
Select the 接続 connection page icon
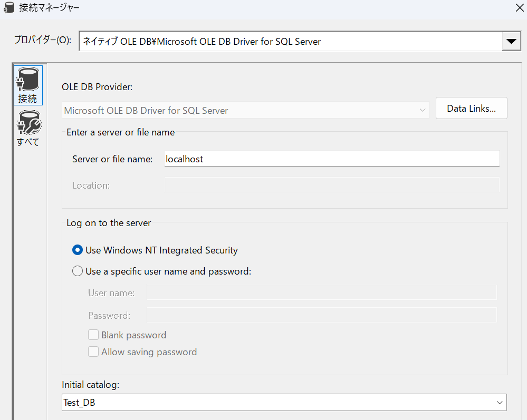pyautogui.click(x=28, y=85)
